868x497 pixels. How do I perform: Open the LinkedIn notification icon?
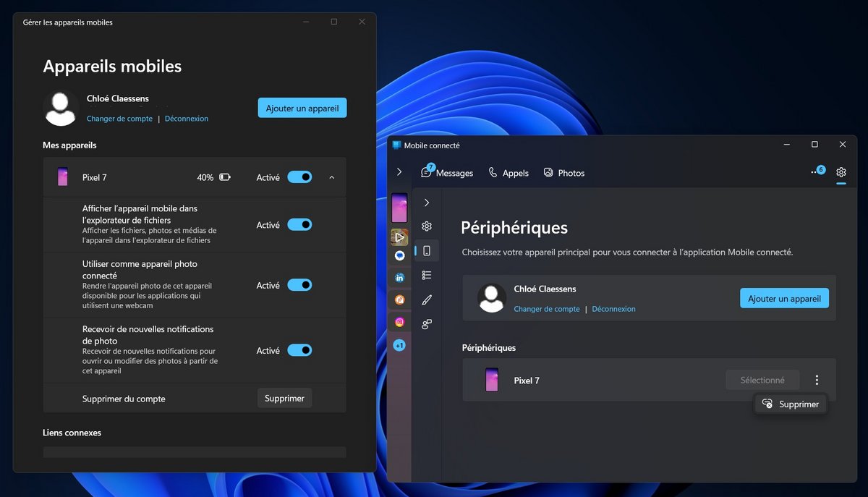[x=399, y=278]
